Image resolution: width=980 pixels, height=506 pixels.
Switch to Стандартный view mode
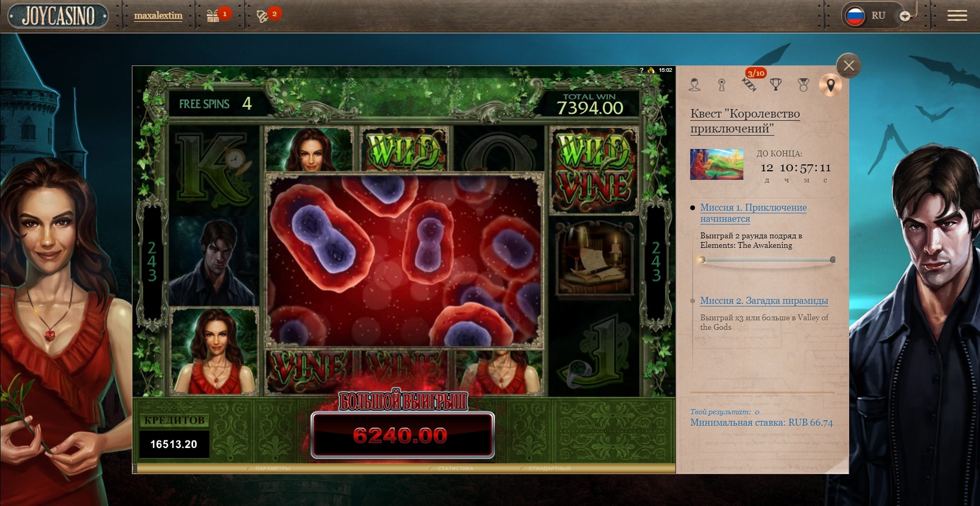tap(549, 469)
